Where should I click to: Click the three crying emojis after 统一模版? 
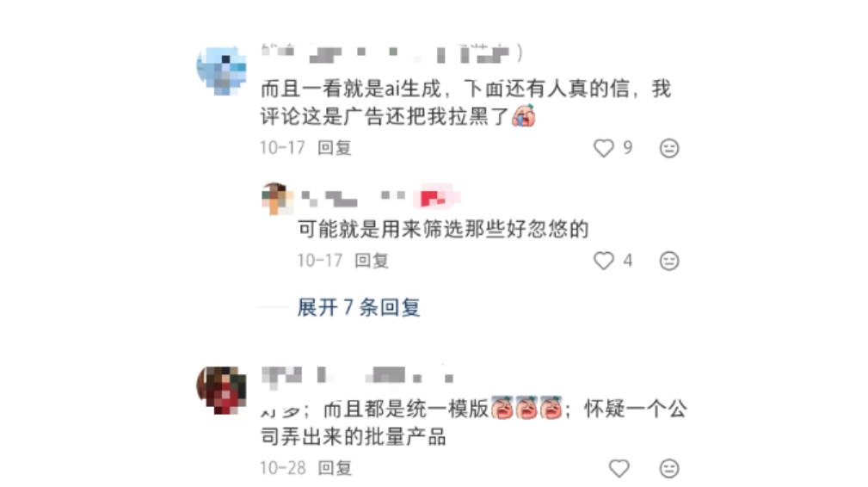[526, 409]
